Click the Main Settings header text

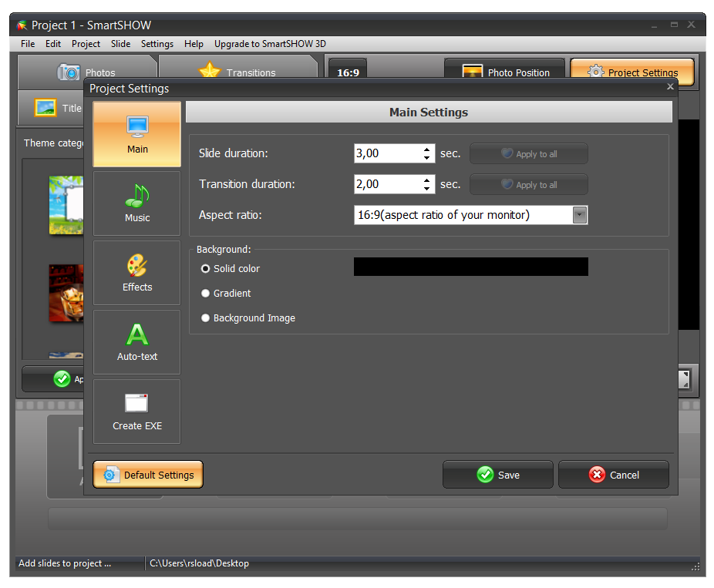tap(429, 112)
